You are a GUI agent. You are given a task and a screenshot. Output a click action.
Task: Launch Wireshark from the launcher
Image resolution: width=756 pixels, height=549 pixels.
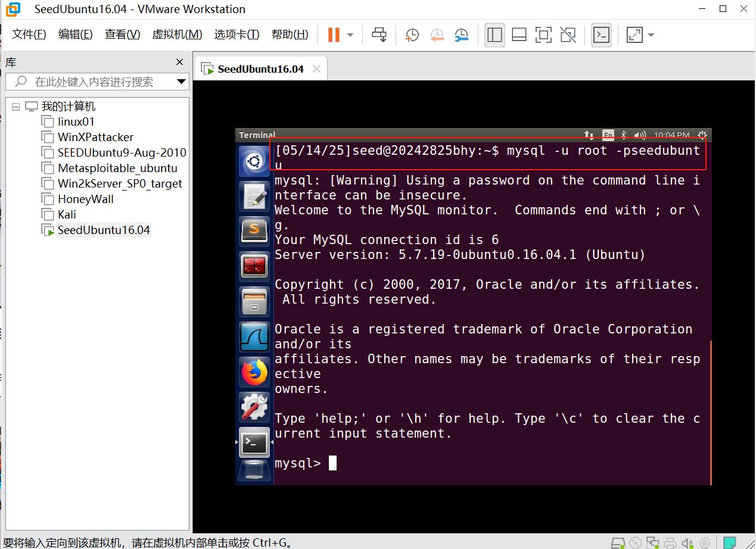click(x=255, y=337)
